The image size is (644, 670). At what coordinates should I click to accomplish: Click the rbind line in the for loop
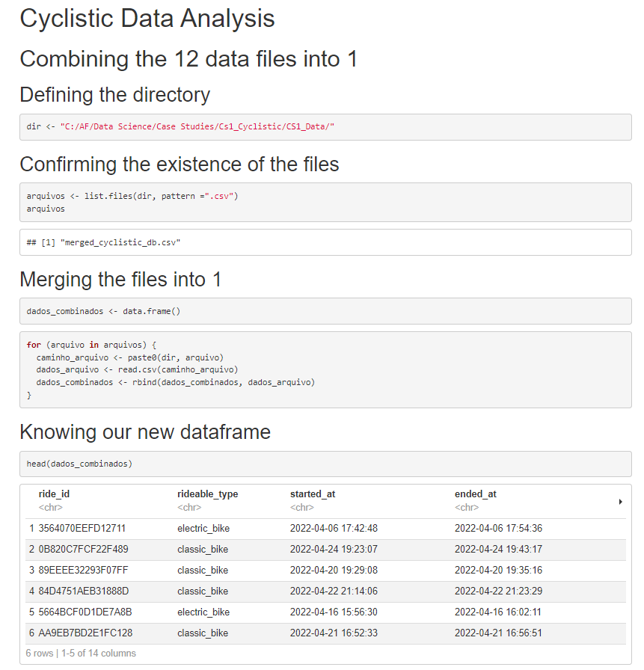click(x=175, y=382)
